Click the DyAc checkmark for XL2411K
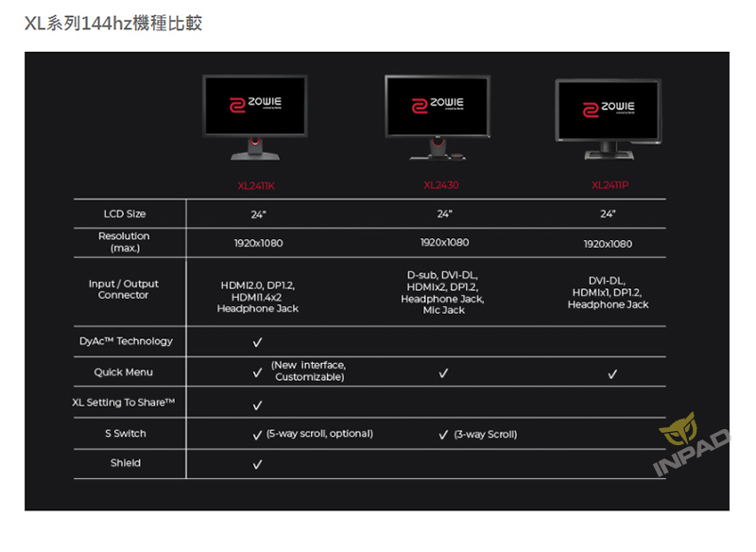 point(257,342)
